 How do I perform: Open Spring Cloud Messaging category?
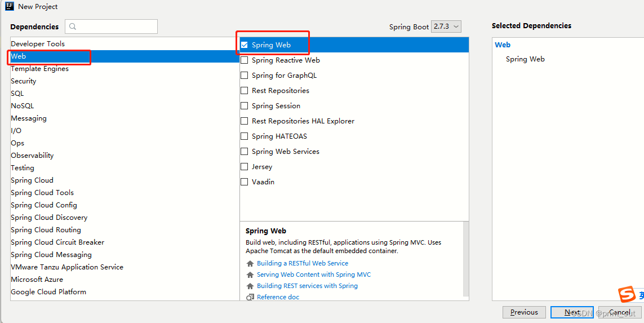tap(125, 254)
